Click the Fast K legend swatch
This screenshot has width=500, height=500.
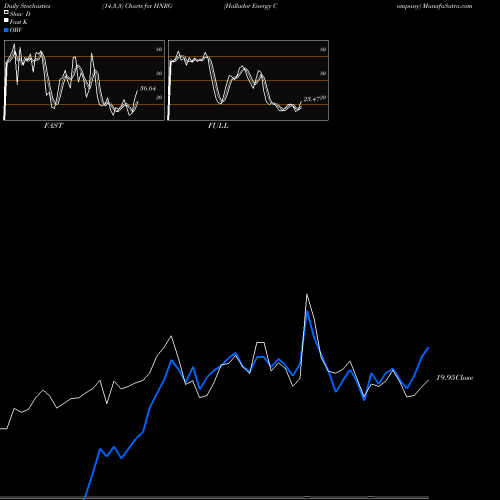[x=6, y=21]
